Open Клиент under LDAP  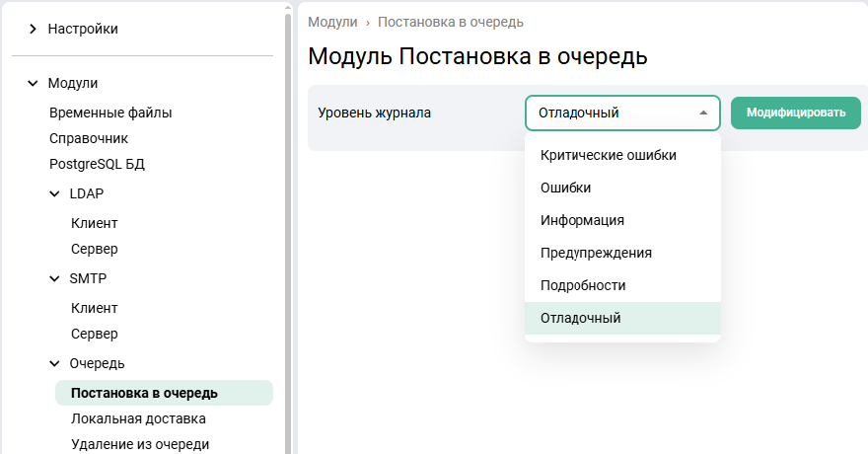(95, 223)
